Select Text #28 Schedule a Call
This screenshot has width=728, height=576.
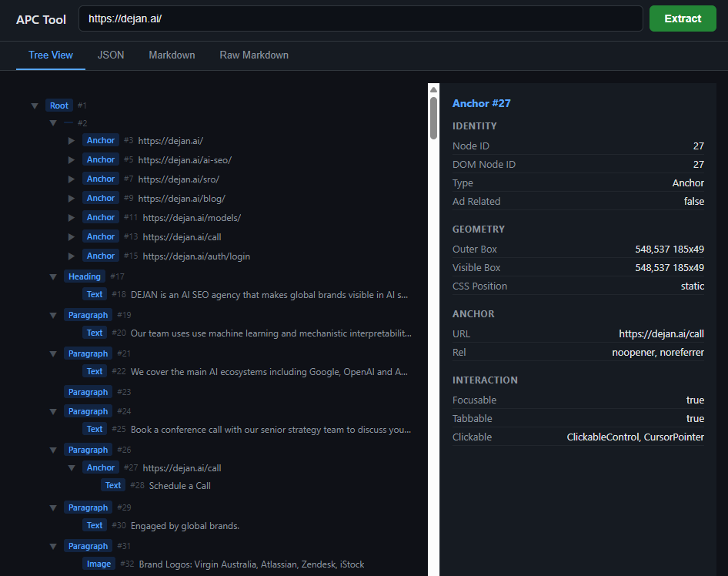coord(179,486)
